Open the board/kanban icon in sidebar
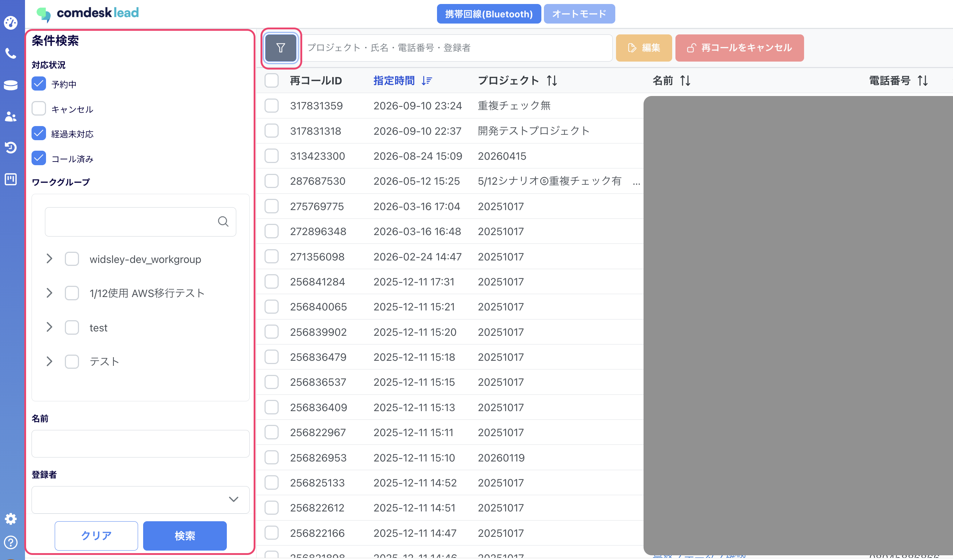The image size is (953, 560). [x=11, y=179]
